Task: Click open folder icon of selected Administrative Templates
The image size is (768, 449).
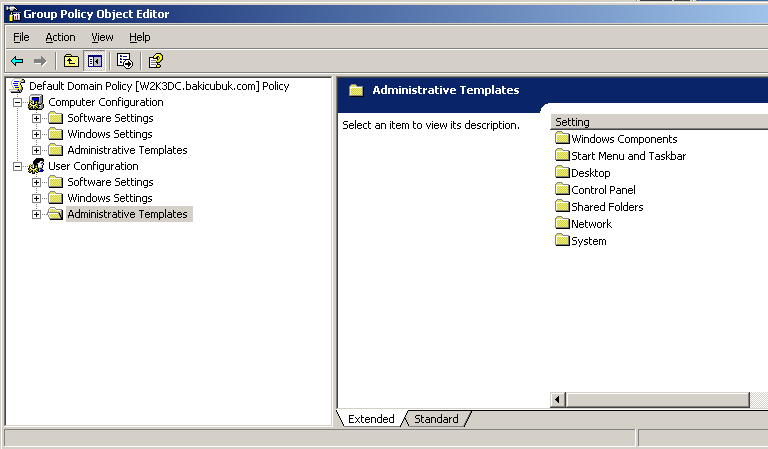Action: (55, 214)
